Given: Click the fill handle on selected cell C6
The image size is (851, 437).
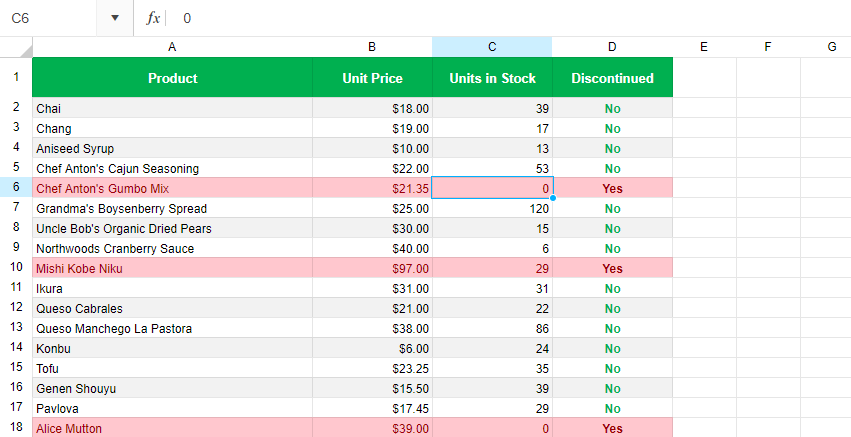Looking at the screenshot, I should 552,198.
